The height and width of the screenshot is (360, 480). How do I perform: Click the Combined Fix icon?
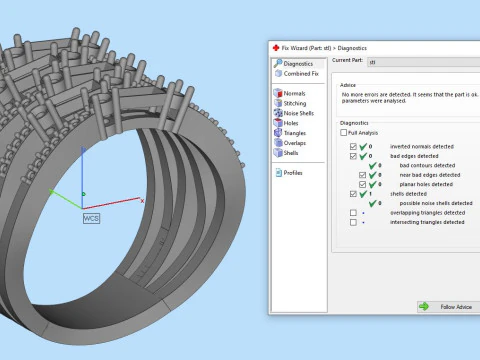278,73
